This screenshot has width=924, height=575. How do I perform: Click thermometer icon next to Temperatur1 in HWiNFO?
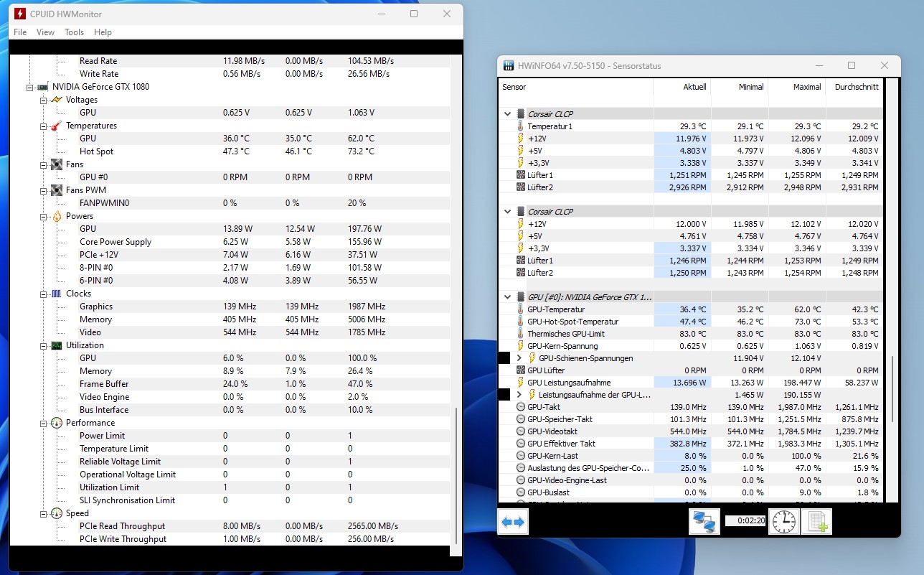click(x=521, y=126)
